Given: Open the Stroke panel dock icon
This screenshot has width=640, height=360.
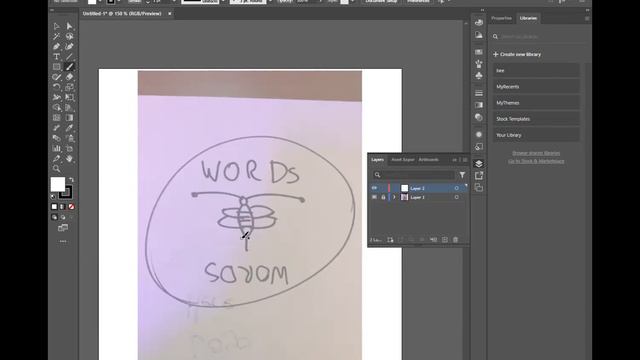Looking at the screenshot, I should click(x=479, y=93).
